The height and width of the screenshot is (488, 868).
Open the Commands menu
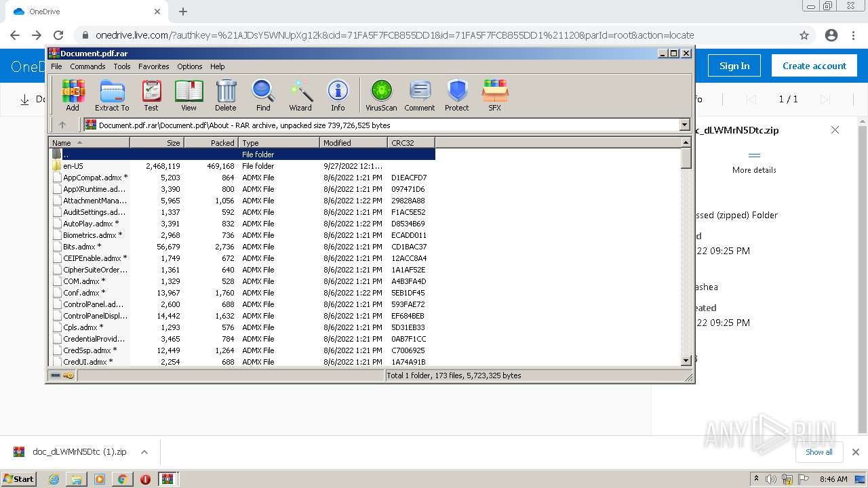[87, 66]
